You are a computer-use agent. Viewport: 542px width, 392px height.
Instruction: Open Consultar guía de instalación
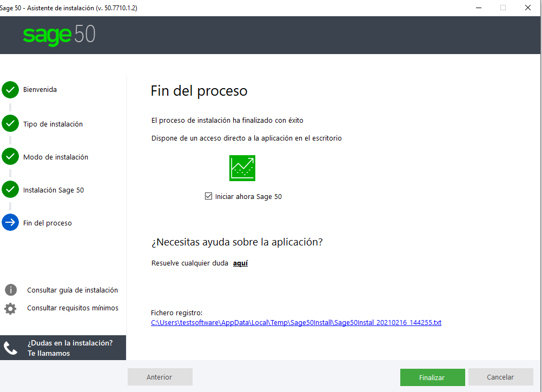[x=72, y=290]
